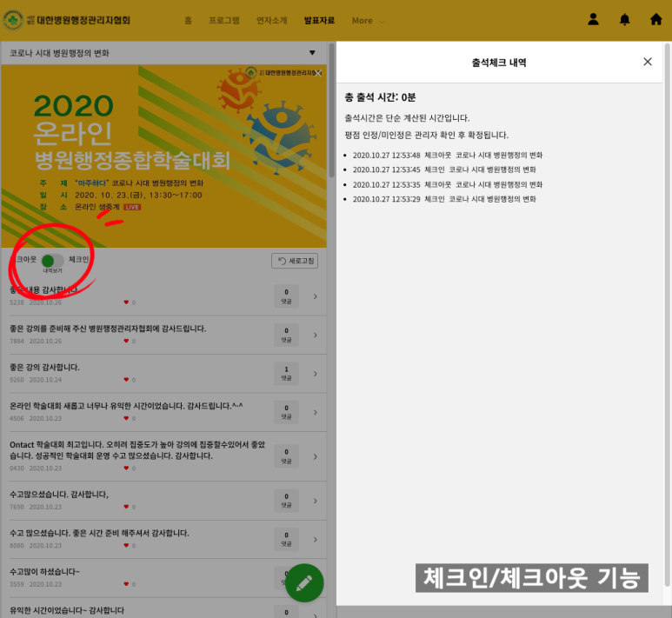Select the 12:53:29 체크인 log entry
Screen dimensions: 672x618
(x=444, y=199)
